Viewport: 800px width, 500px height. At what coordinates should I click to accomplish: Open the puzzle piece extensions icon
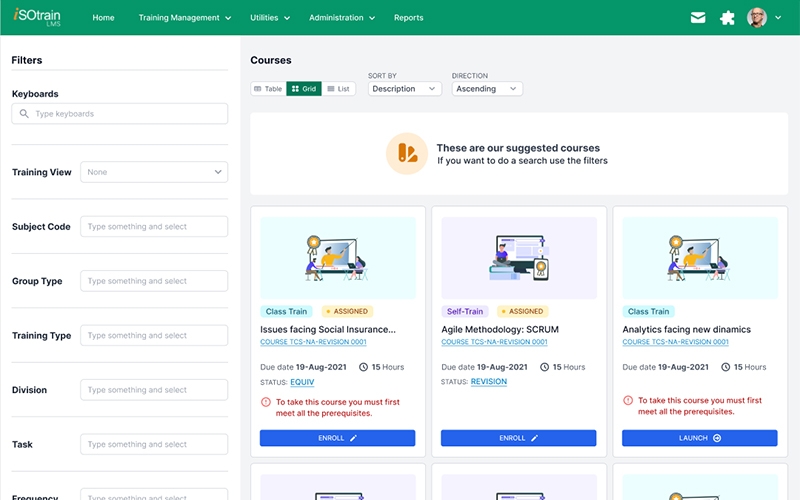pos(727,18)
